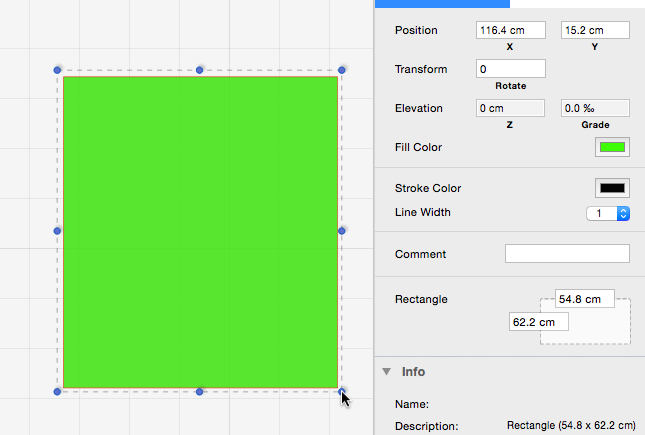Click the Position Y field showing 15.2 cm

pos(595,30)
